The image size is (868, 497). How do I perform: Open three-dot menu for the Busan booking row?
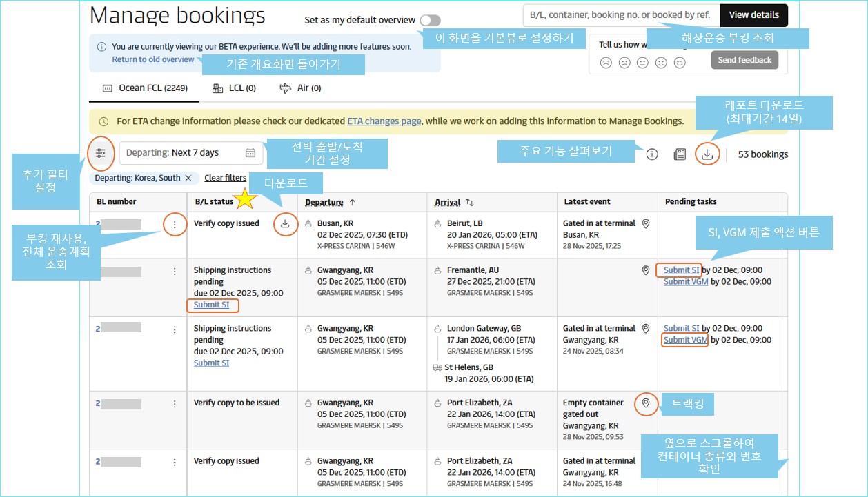(x=175, y=224)
